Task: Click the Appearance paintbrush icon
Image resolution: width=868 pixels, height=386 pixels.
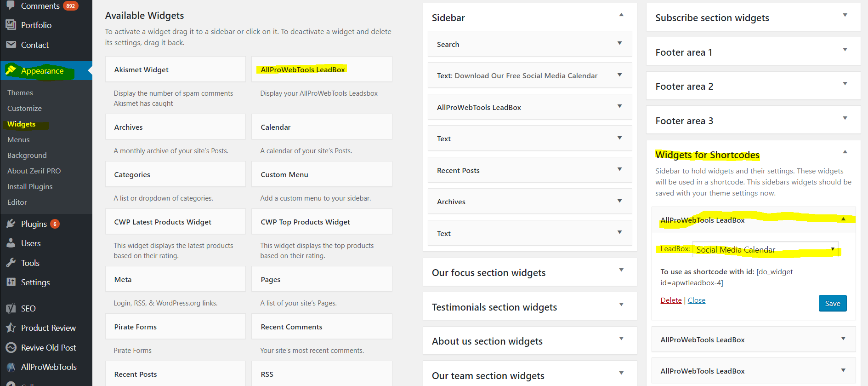Action: 11,69
